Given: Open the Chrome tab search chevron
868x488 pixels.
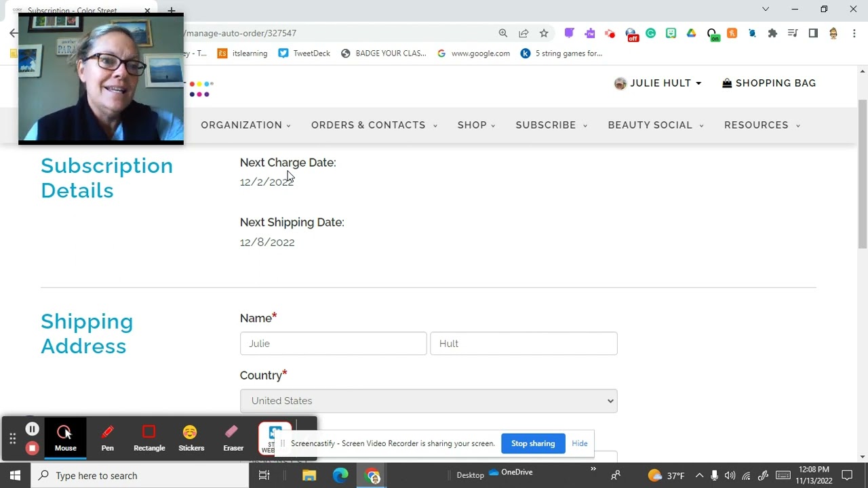Looking at the screenshot, I should 766,9.
